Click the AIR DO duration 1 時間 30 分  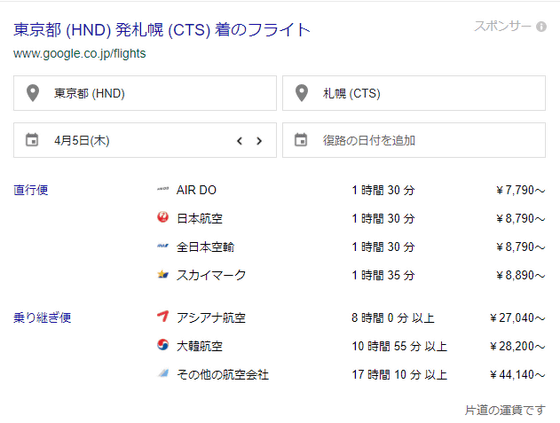(x=383, y=190)
